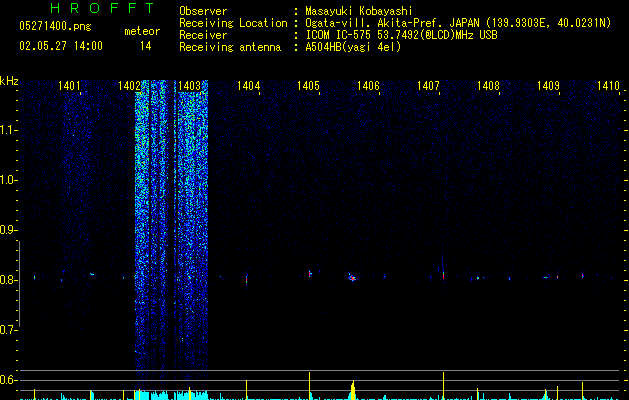This screenshot has width=629, height=400.
Task: Click the 1407 time marker
Action: 428,86
